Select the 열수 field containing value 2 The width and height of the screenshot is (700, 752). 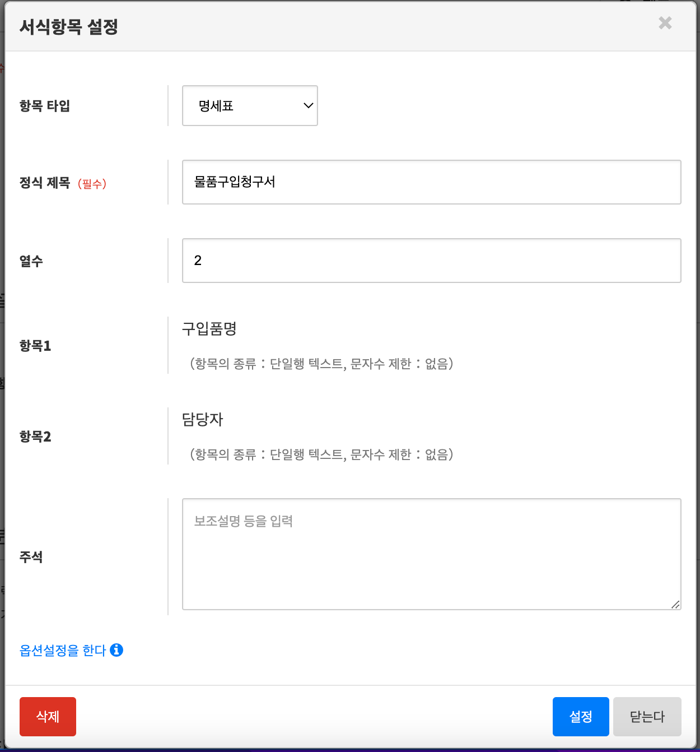(x=431, y=261)
